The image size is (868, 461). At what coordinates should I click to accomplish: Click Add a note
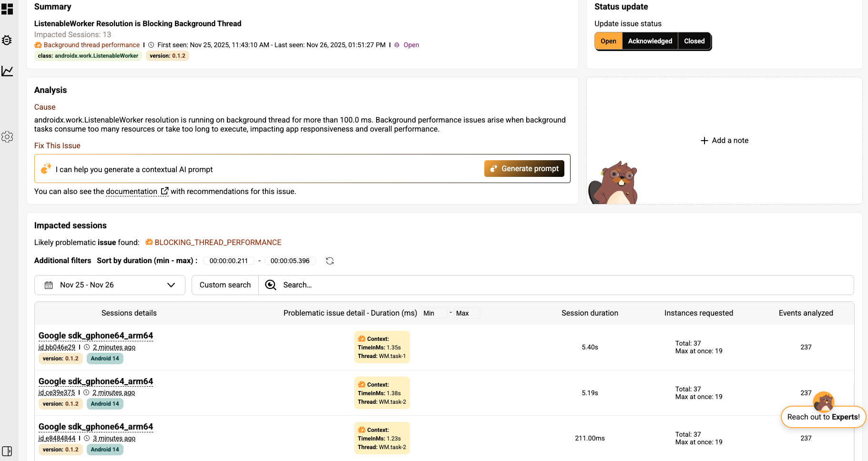[x=725, y=141]
